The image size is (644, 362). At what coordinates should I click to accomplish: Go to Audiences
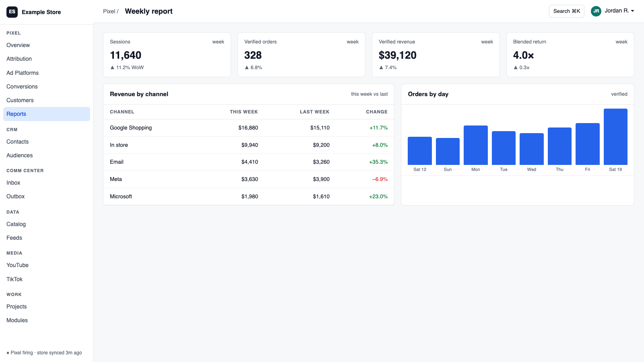[x=47, y=155]
